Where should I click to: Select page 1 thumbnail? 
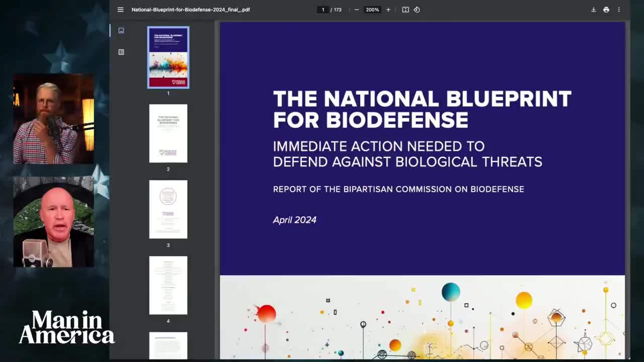[168, 57]
